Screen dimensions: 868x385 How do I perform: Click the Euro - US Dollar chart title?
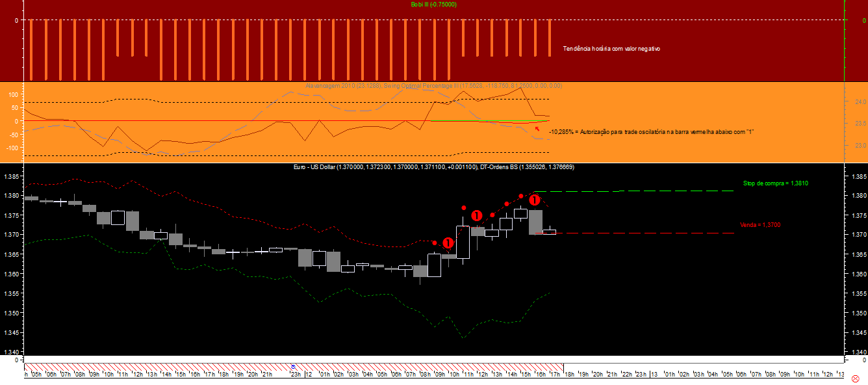tap(434, 167)
